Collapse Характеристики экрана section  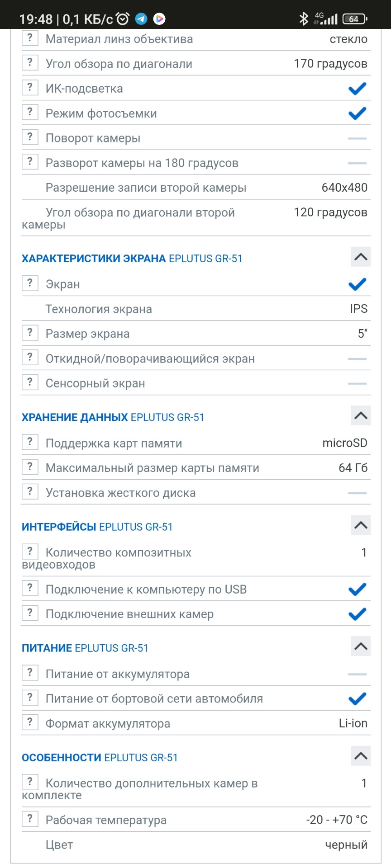[361, 257]
